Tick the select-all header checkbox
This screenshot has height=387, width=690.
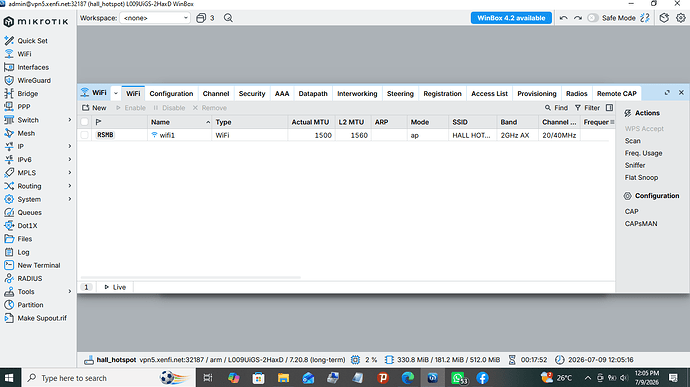tap(84, 122)
